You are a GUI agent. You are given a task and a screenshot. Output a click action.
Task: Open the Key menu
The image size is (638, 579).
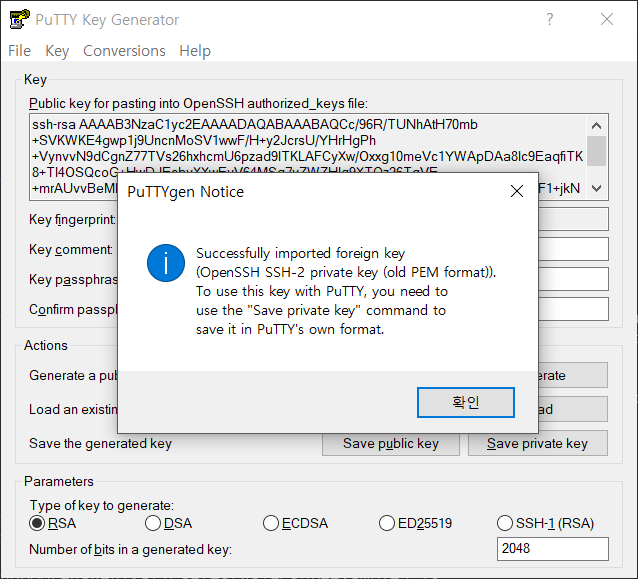pos(57,51)
